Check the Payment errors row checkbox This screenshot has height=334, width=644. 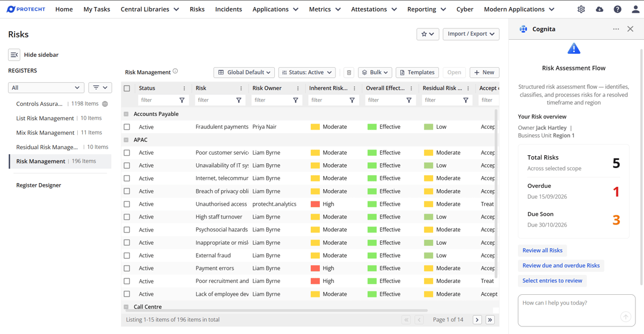127,268
